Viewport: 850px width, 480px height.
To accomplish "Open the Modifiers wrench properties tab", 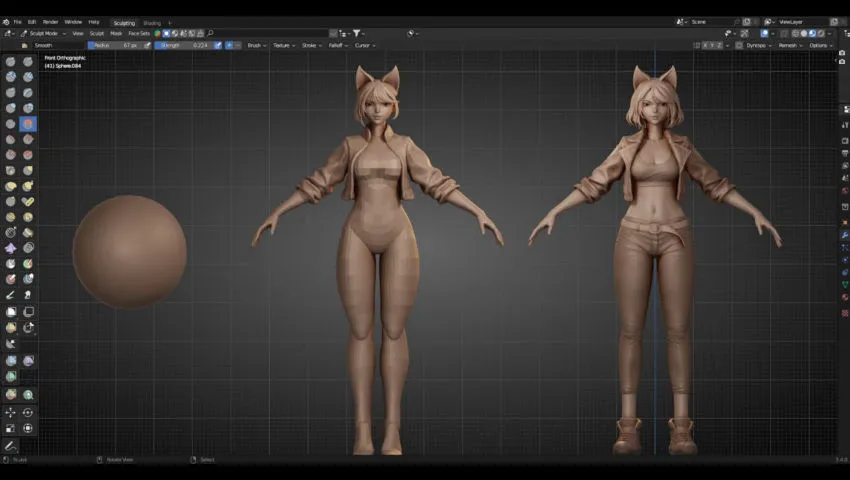I will (845, 235).
